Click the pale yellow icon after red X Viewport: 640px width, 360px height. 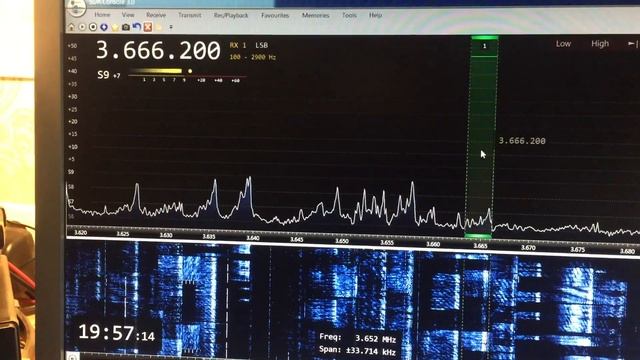[159, 27]
